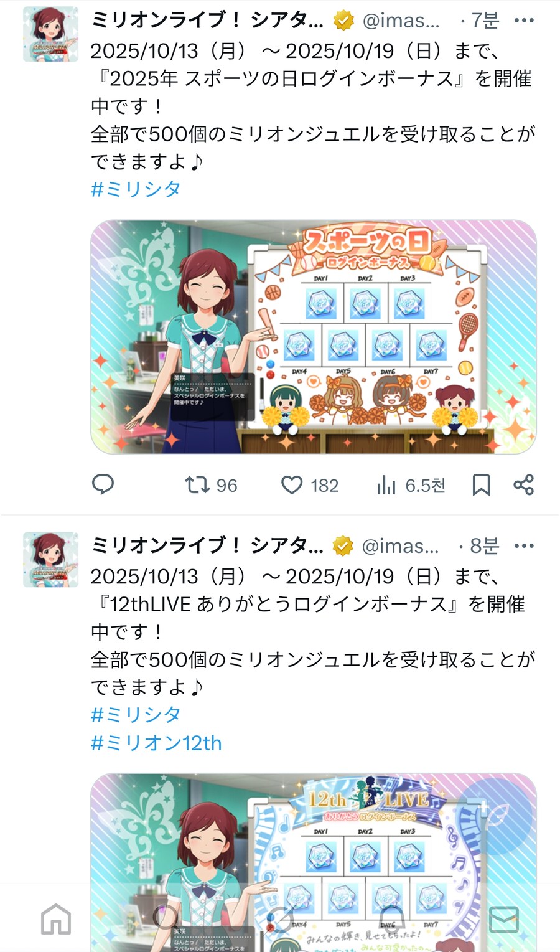Viewport: 560px width, 952px height.
Task: Open profile avatar of first tweet
Action: click(50, 34)
